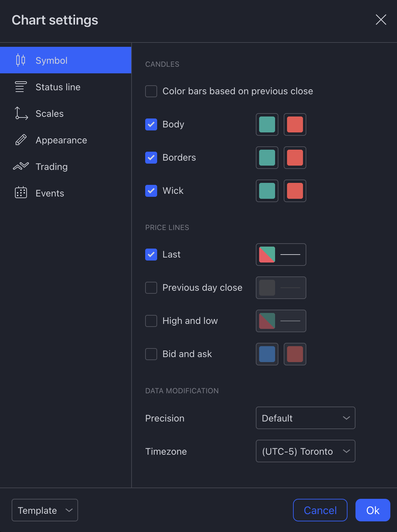Confirm settings with the Ok button

click(373, 510)
